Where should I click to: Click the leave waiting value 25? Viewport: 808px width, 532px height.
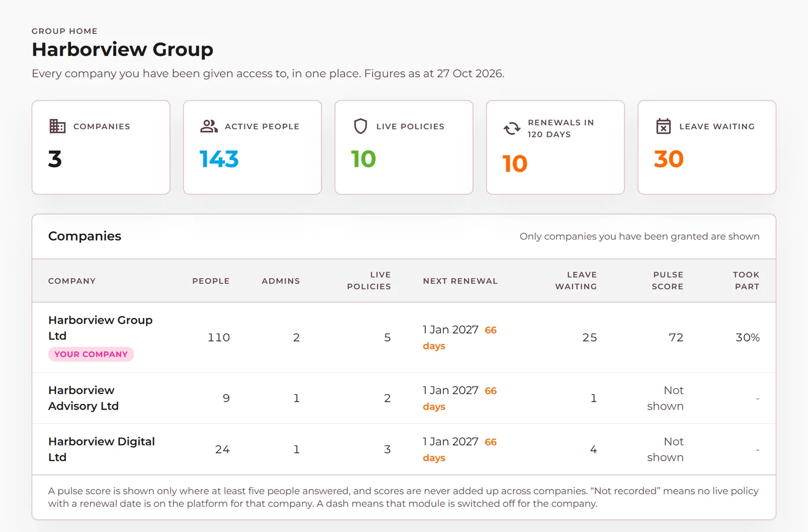(x=589, y=338)
